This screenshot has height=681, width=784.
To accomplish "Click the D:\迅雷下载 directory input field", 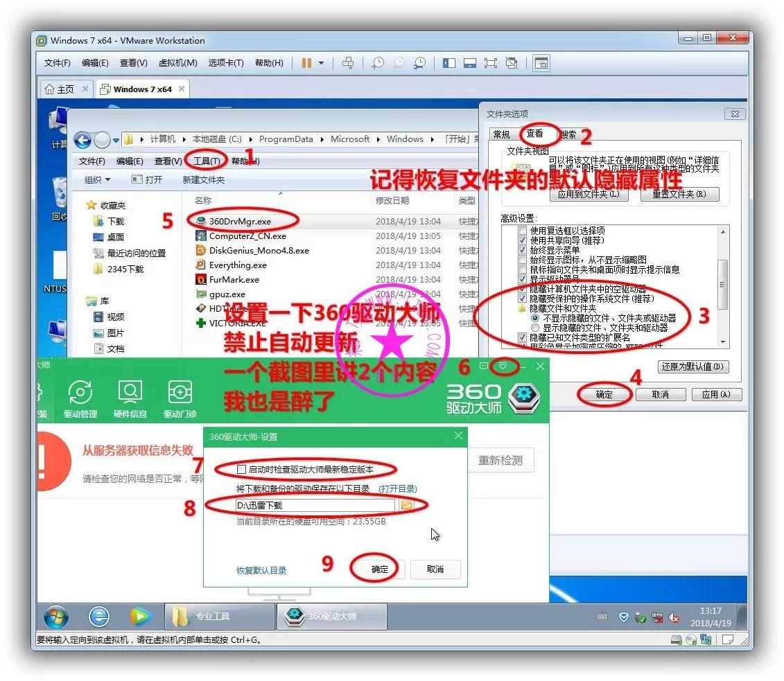I will coord(315,506).
